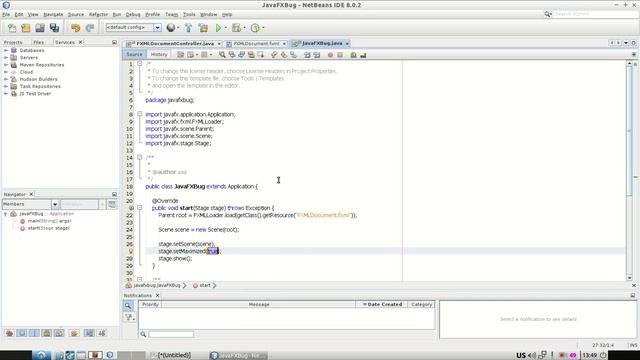Image resolution: width=640 pixels, height=360 pixels.
Task: Click the Save All toolbar icon
Action: [54, 28]
